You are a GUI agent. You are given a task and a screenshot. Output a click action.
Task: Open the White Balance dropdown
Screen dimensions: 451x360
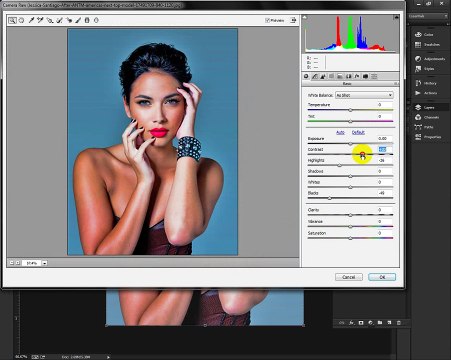click(364, 95)
